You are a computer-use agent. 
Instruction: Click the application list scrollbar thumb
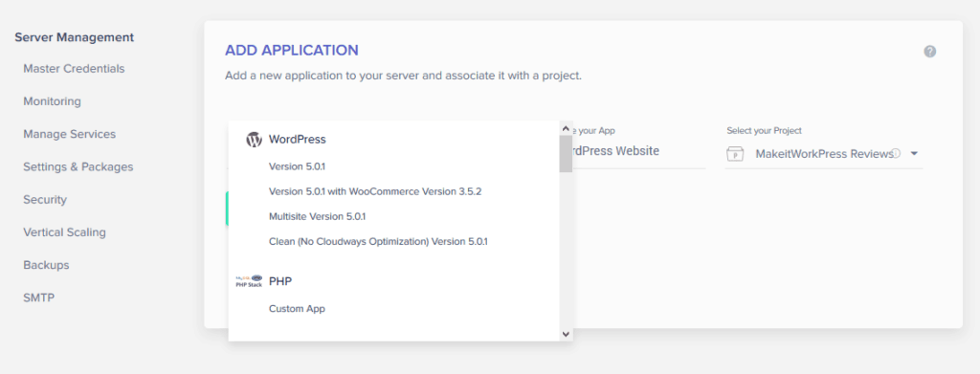[566, 153]
